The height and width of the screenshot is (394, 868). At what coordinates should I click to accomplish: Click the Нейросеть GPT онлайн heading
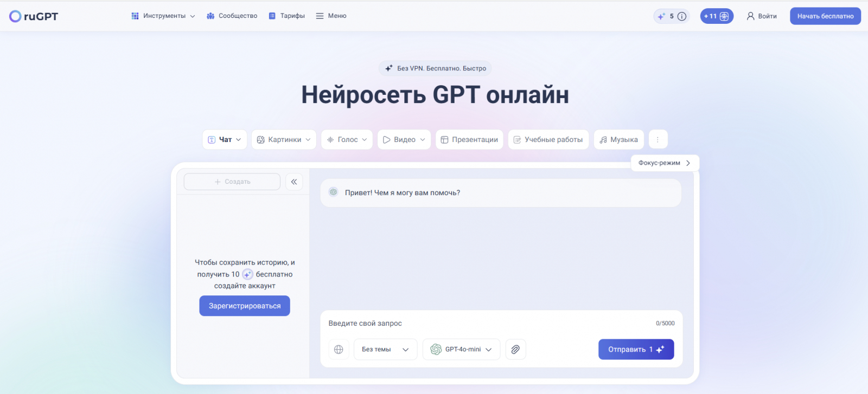(435, 95)
